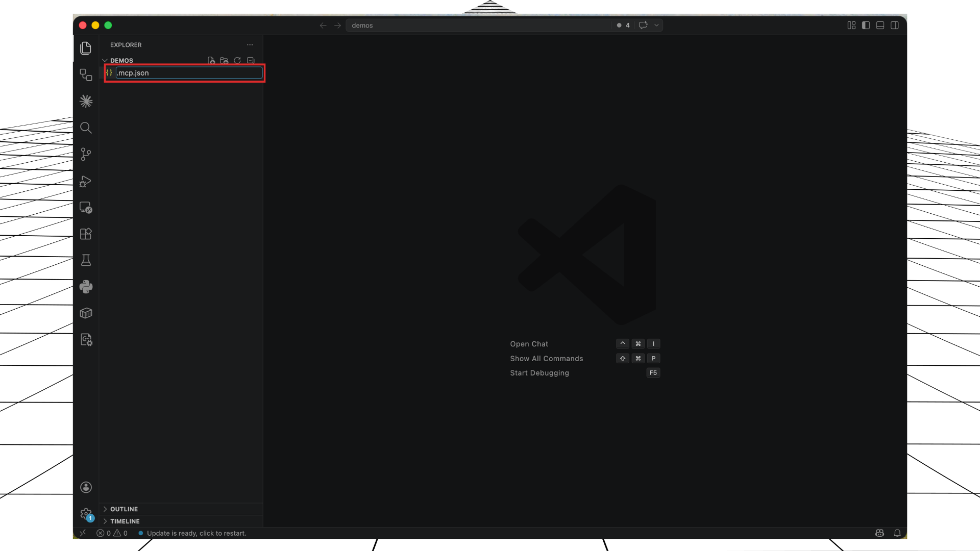Collapse all folders in Explorer

[250, 60]
